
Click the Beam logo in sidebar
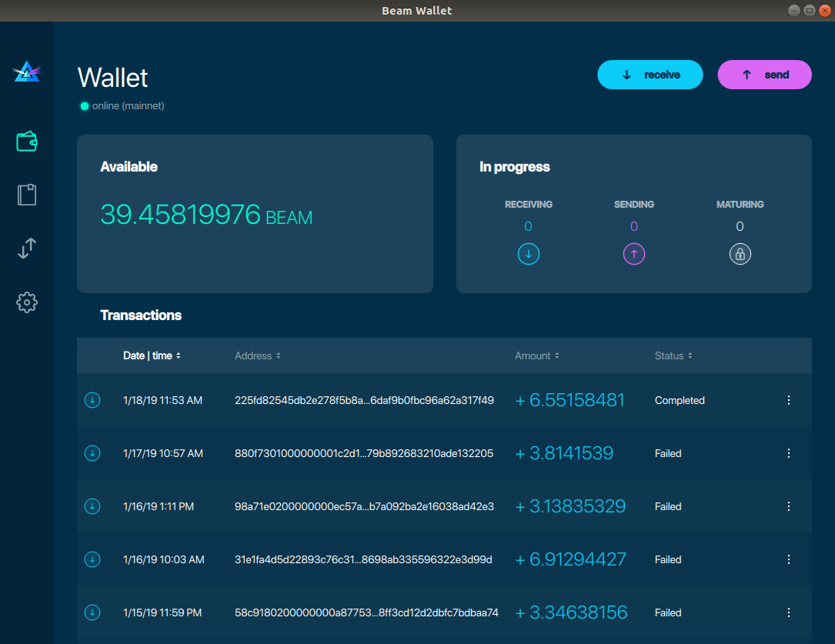click(27, 72)
